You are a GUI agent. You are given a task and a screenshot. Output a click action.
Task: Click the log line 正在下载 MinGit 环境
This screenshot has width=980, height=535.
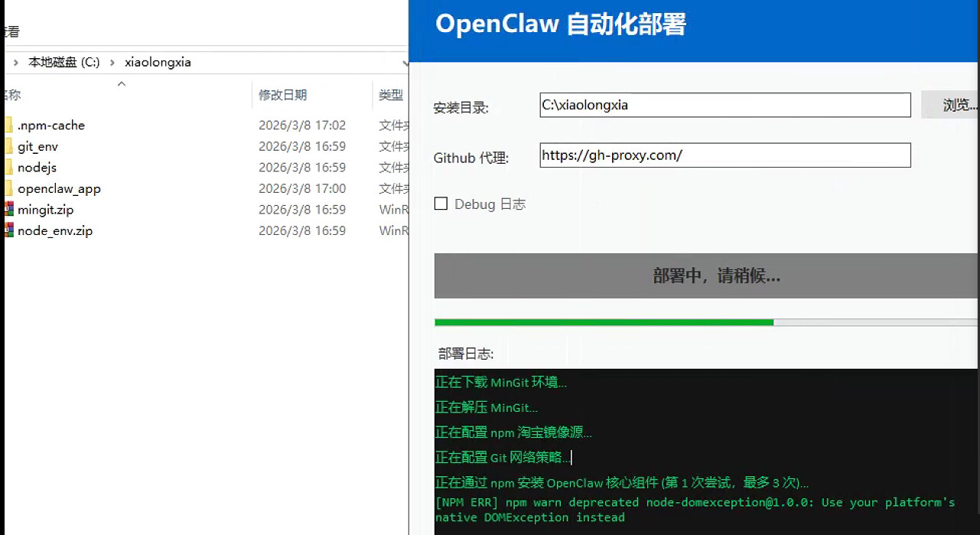click(x=501, y=383)
